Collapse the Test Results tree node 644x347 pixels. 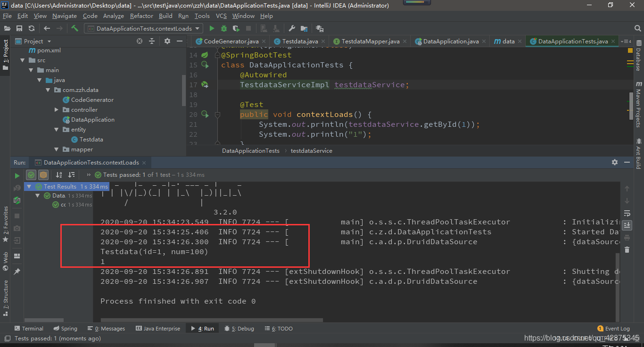pyautogui.click(x=29, y=187)
